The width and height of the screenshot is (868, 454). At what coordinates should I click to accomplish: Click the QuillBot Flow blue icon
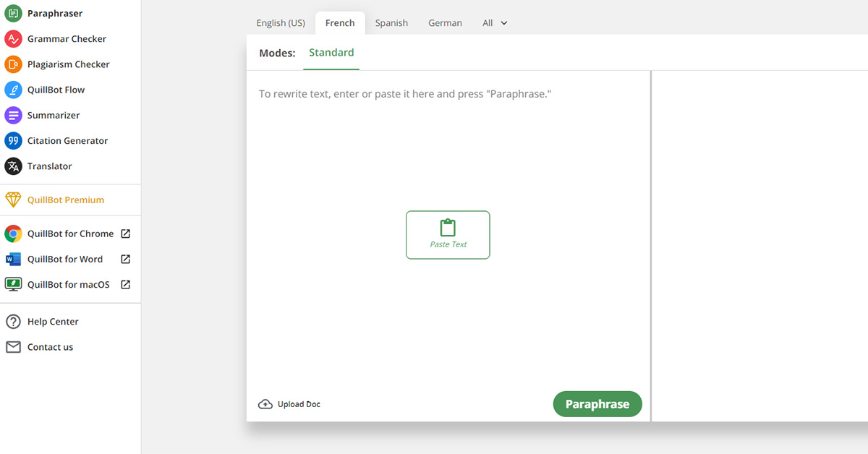13,90
